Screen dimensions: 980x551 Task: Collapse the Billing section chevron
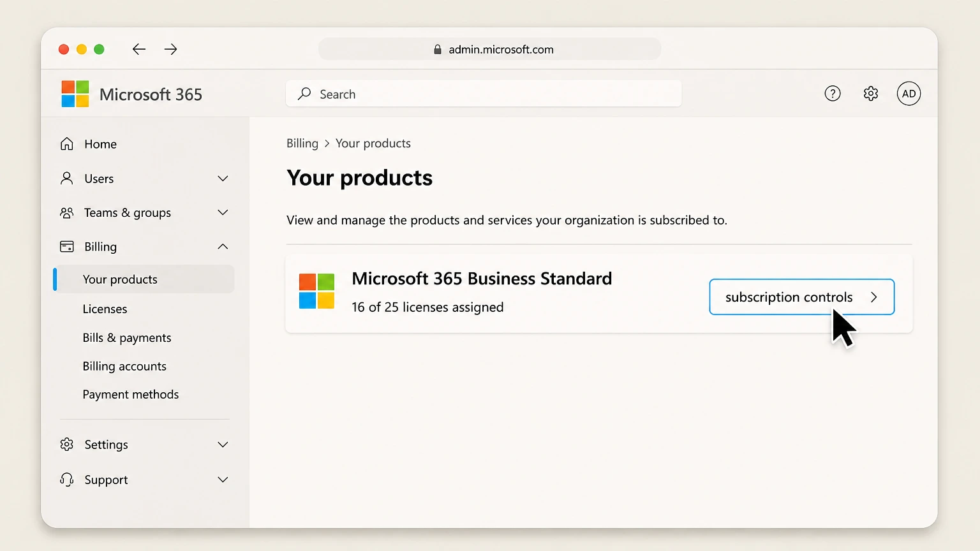pos(223,246)
